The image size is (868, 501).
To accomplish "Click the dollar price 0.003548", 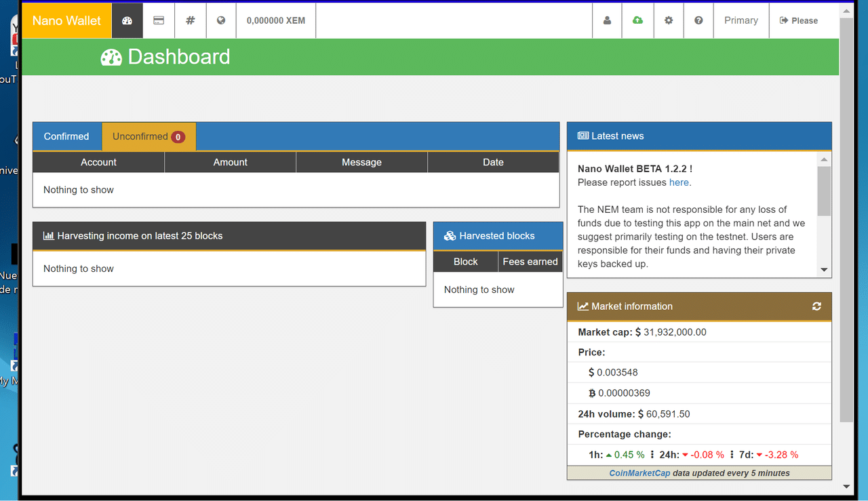I will click(613, 372).
